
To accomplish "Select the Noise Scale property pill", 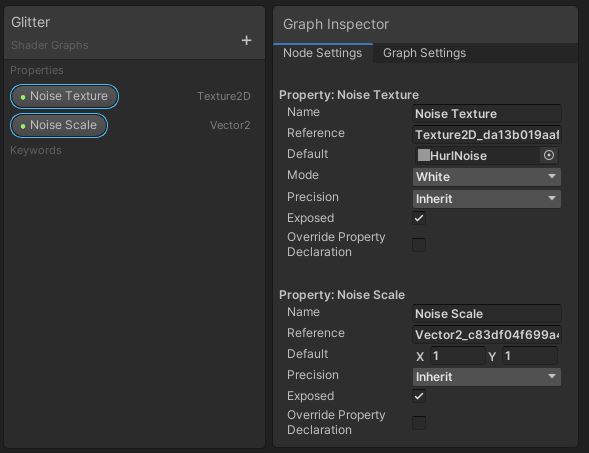I will click(x=59, y=125).
